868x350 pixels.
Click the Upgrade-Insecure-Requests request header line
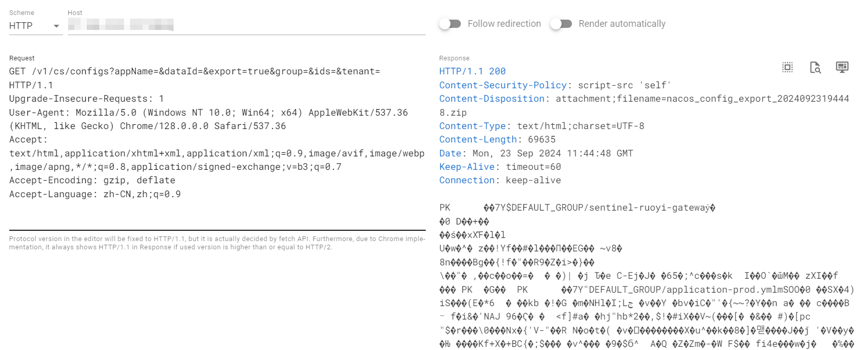[86, 99]
